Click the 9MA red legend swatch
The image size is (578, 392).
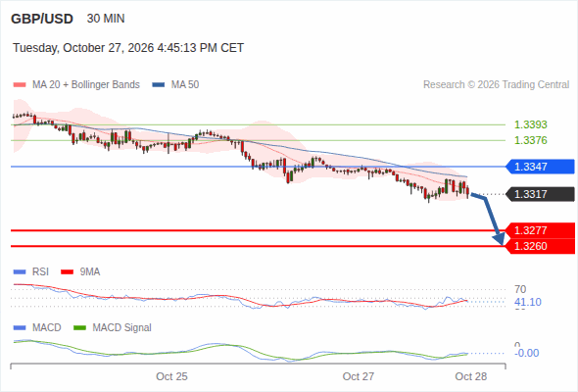click(x=67, y=272)
